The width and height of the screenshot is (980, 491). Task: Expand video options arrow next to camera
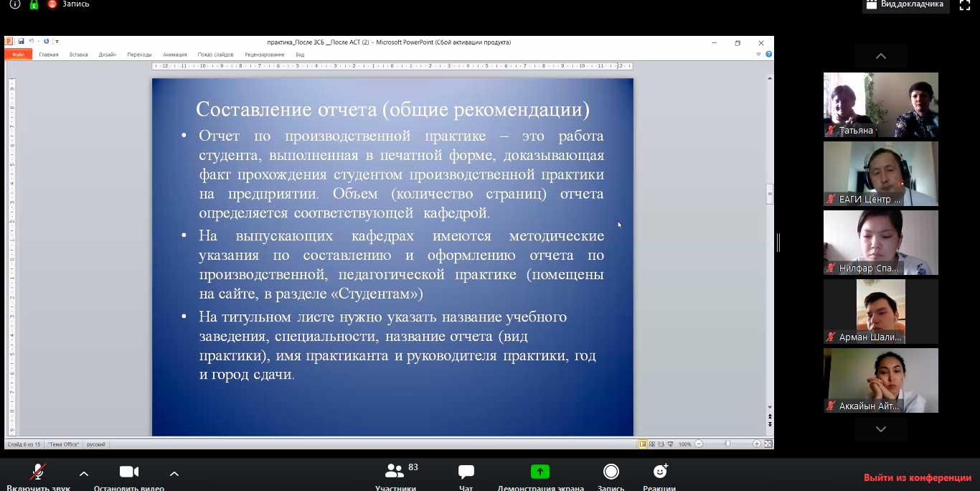(174, 474)
